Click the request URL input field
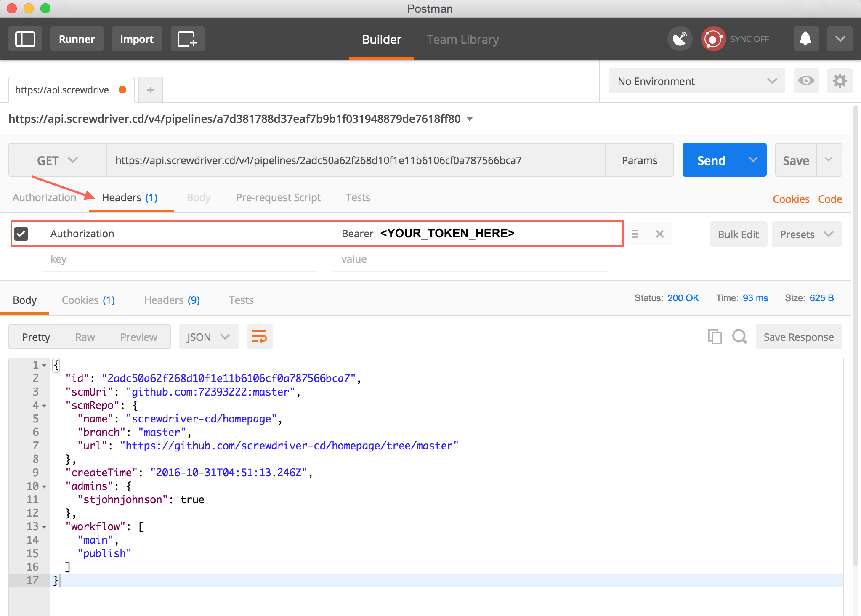The image size is (861, 616). [x=356, y=160]
